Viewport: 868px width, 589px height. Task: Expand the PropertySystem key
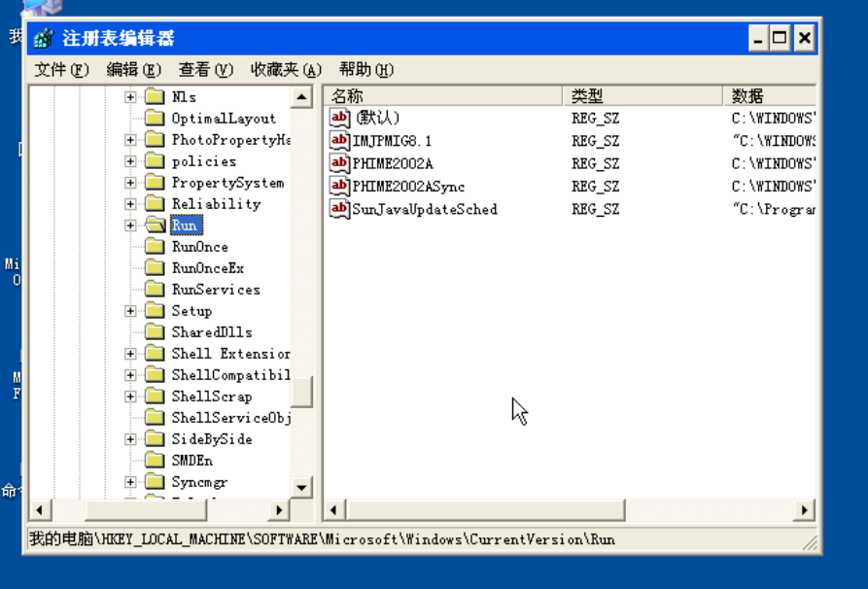click(x=130, y=183)
